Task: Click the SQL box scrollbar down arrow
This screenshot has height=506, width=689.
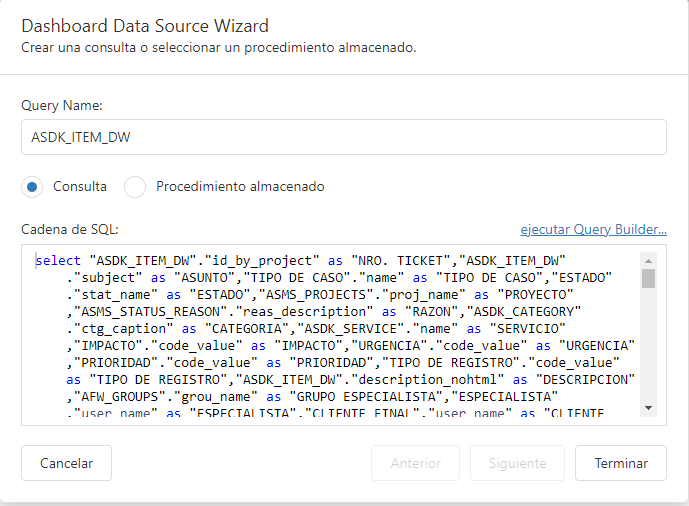Action: tap(648, 408)
